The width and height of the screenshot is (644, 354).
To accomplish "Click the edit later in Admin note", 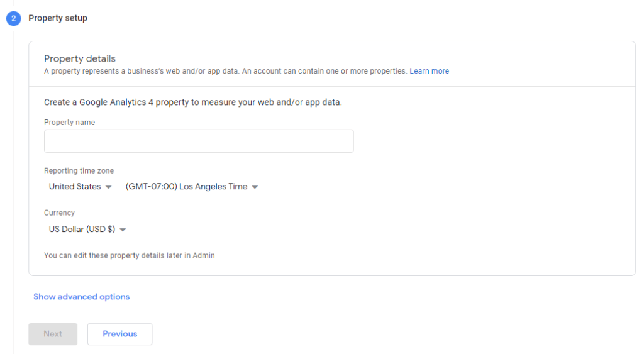I will coord(130,255).
